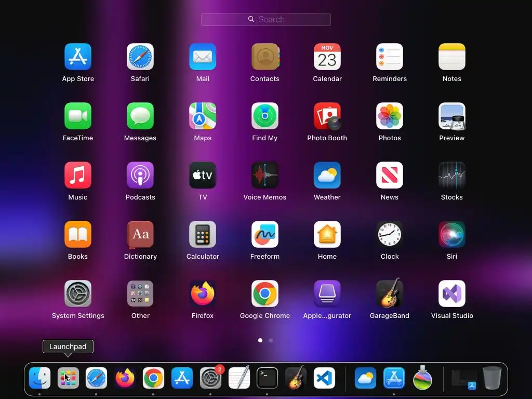The height and width of the screenshot is (399, 532).
Task: Open Calendar showing Nov 23
Action: pyautogui.click(x=327, y=57)
